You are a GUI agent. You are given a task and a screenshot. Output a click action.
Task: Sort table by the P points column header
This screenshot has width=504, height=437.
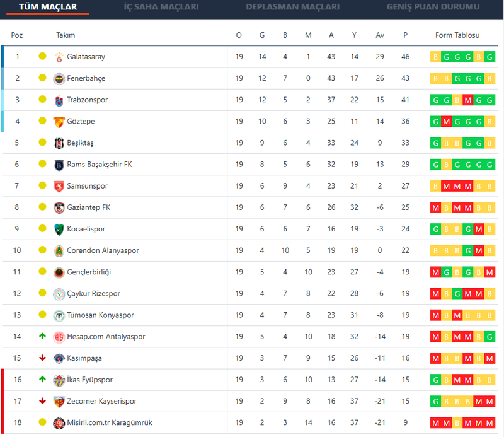tap(405, 35)
